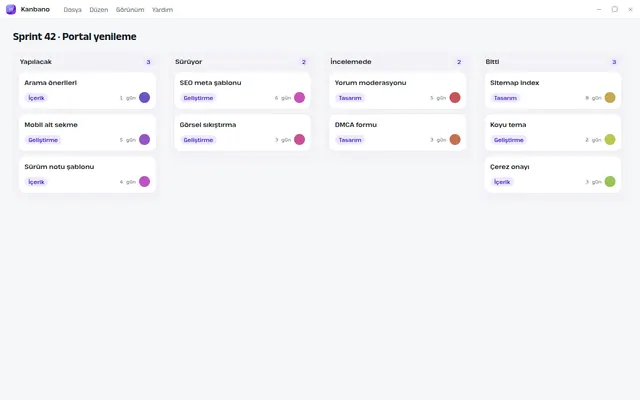640x400 pixels.
Task: Click the board title Sprint 42 · Portal yenileme
Action: [x=75, y=36]
